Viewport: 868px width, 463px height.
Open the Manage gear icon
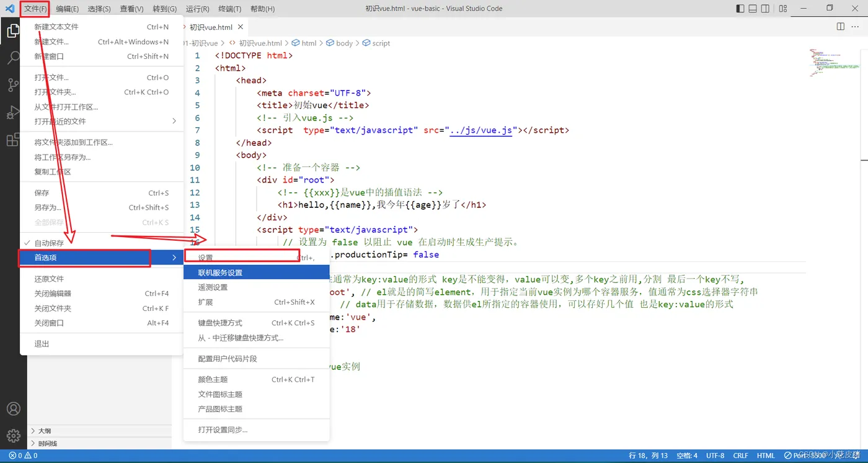coord(13,436)
